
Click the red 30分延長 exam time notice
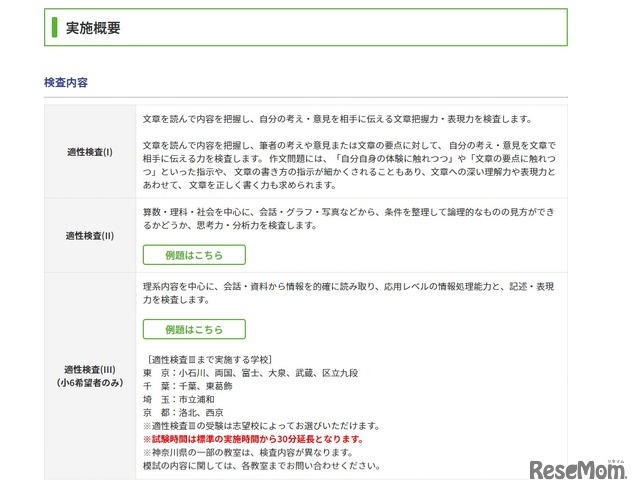(x=253, y=439)
